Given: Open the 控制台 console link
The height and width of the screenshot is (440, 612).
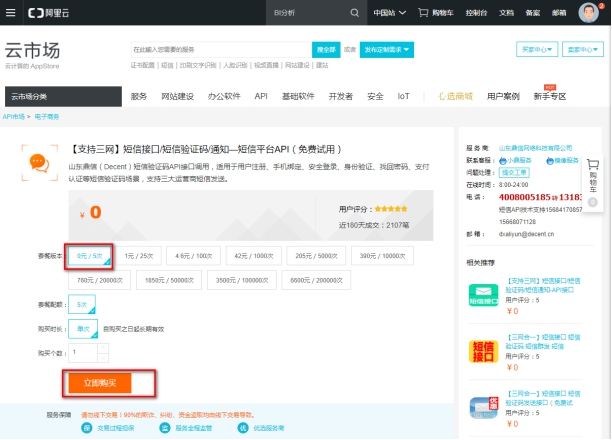Looking at the screenshot, I should tap(476, 13).
